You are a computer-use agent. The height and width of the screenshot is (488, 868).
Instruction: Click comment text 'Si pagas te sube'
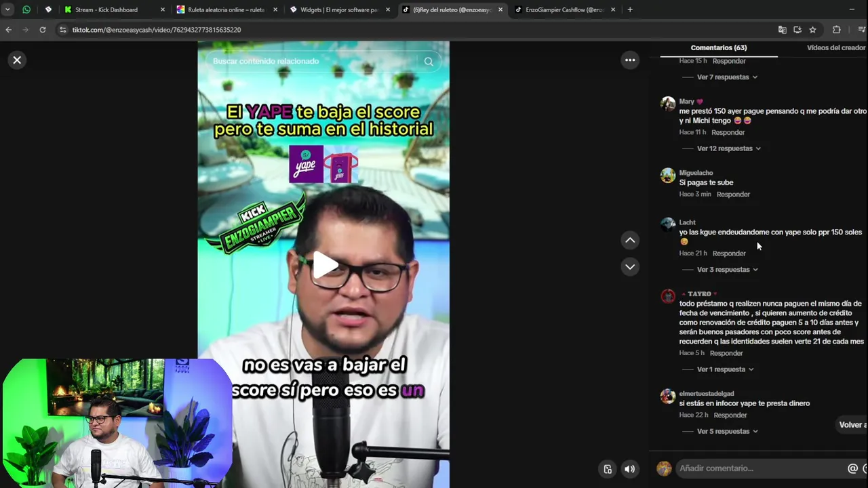pos(706,183)
